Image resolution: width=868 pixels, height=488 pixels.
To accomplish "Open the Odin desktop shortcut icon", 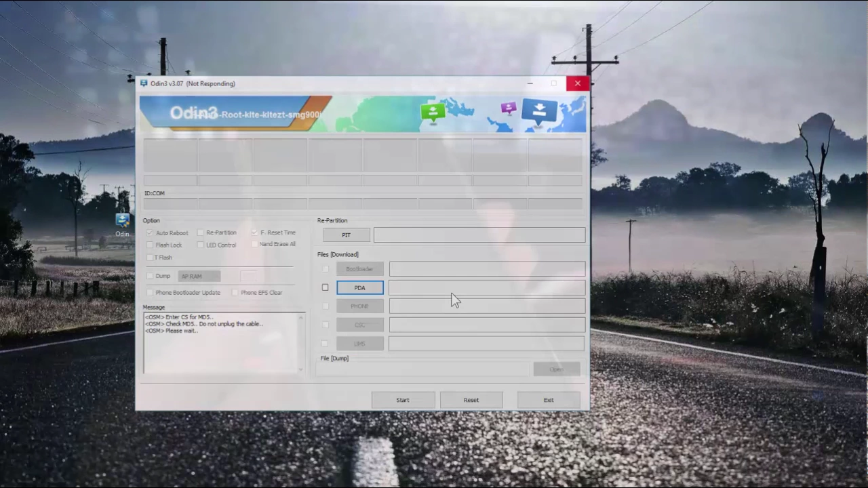I will point(122,224).
